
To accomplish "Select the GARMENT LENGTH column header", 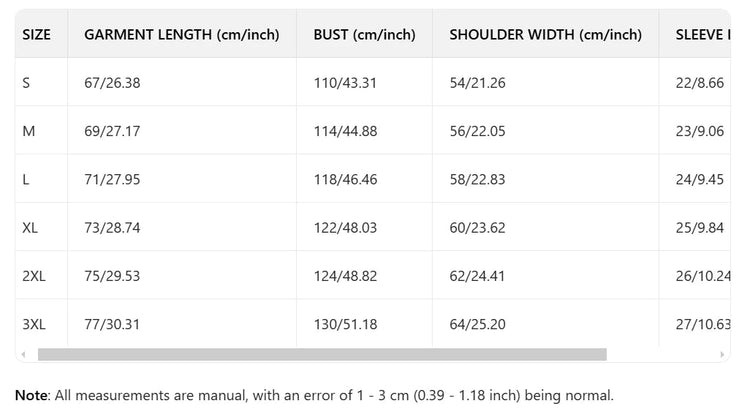I will tap(181, 34).
